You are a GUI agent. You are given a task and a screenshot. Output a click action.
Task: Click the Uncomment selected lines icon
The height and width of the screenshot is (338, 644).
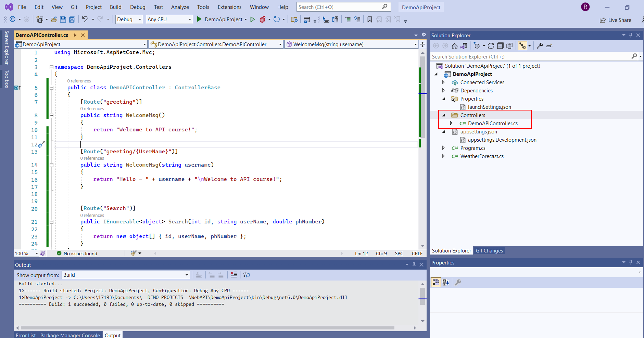point(357,19)
